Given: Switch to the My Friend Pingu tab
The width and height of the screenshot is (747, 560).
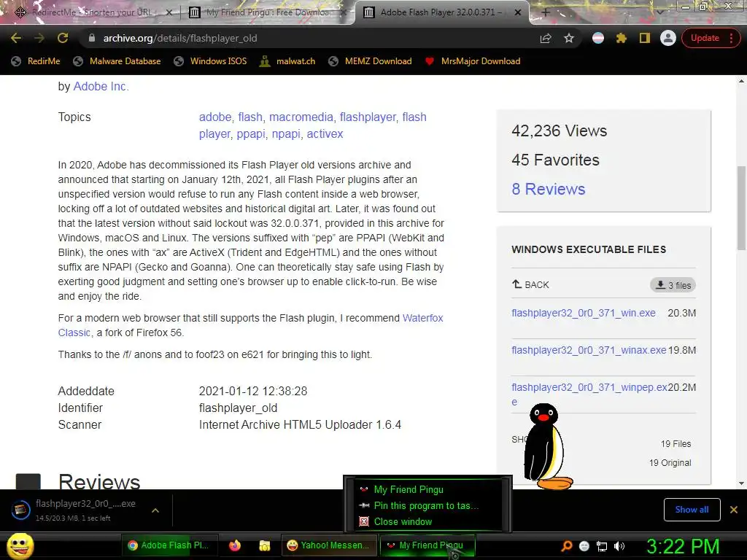Looking at the screenshot, I should (267, 12).
